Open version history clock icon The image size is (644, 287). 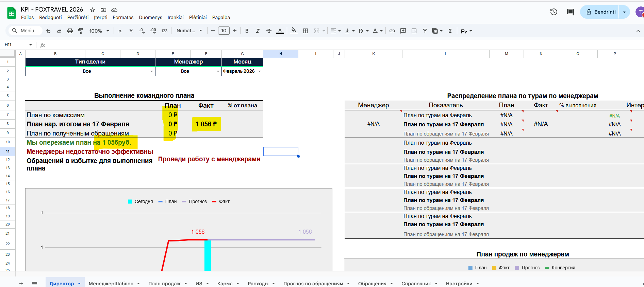554,12
